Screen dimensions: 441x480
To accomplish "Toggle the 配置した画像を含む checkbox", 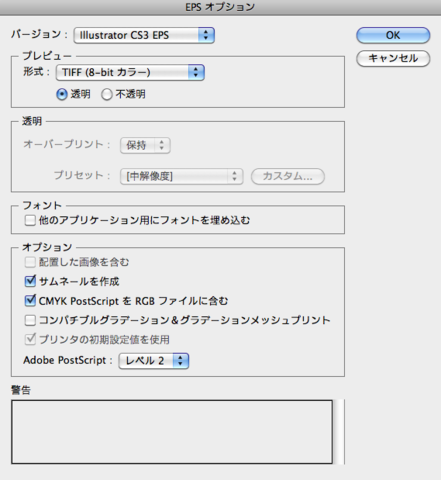I will pos(30,262).
